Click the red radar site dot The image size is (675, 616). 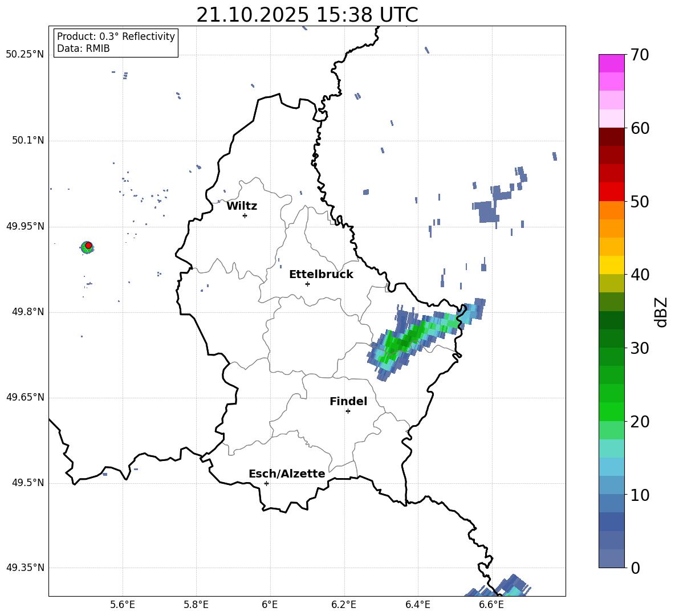coord(88,246)
